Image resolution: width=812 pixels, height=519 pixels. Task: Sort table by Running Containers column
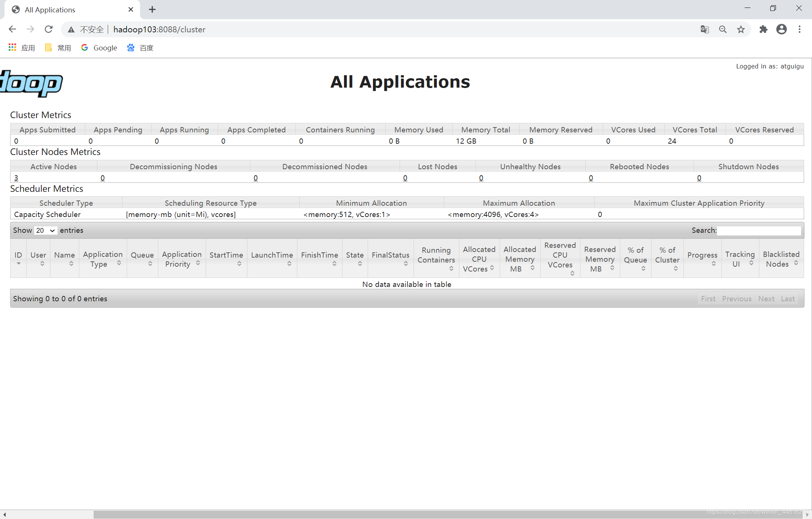pos(436,258)
